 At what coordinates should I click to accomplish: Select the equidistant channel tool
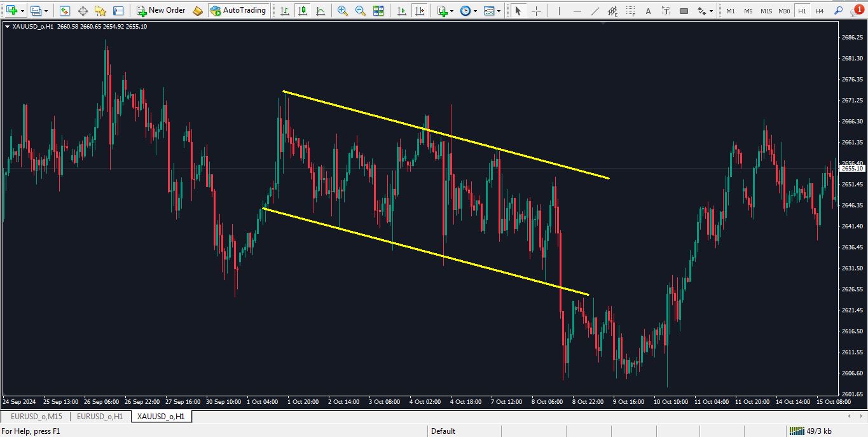tap(612, 11)
